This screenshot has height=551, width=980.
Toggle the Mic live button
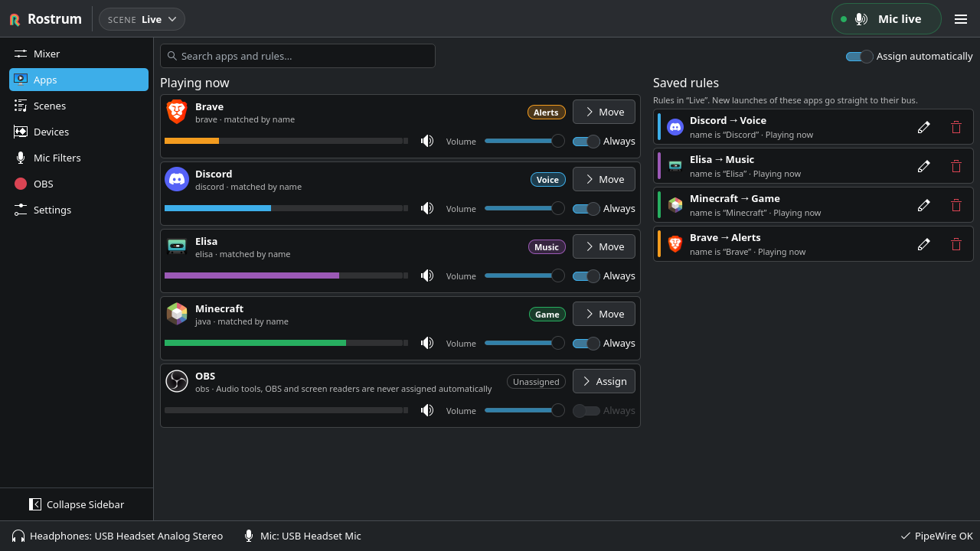click(887, 19)
